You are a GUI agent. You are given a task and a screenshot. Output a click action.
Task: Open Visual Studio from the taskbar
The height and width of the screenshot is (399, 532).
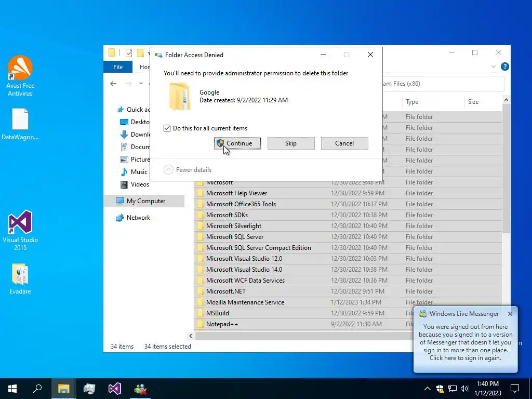coord(115,389)
